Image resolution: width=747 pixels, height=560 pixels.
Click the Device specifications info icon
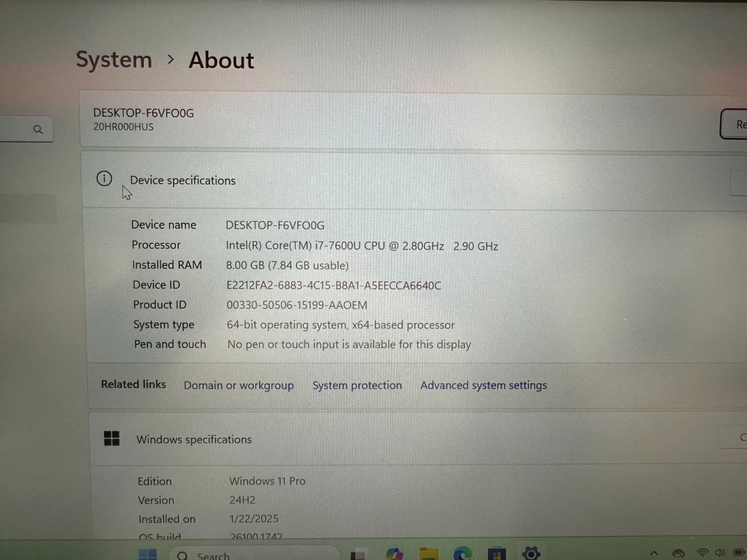point(104,178)
